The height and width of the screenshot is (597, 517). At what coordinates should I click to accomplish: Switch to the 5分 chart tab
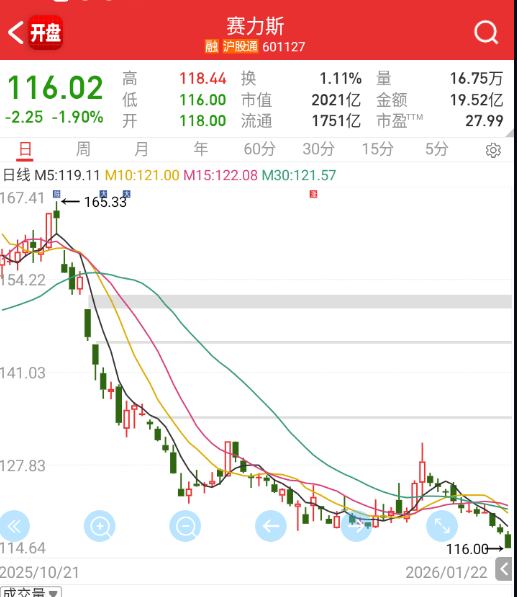click(x=436, y=149)
